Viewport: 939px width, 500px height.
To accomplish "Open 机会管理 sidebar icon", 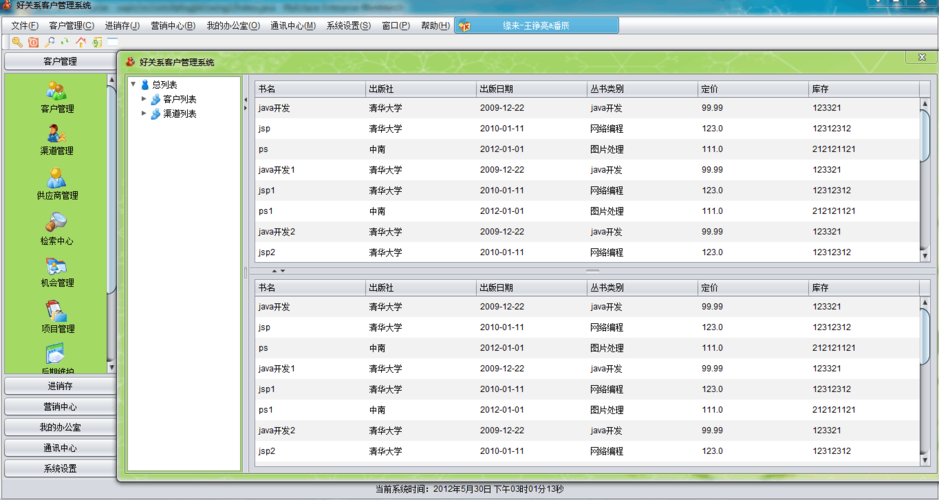I will click(56, 266).
